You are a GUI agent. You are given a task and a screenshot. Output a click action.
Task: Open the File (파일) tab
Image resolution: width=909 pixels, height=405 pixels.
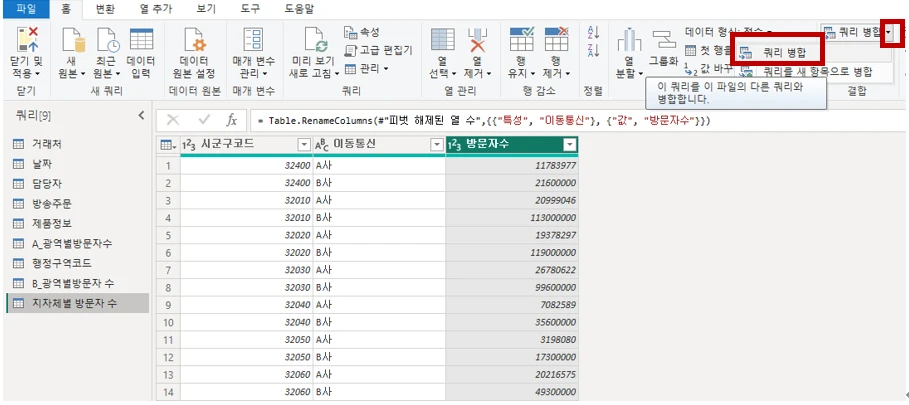(24, 9)
